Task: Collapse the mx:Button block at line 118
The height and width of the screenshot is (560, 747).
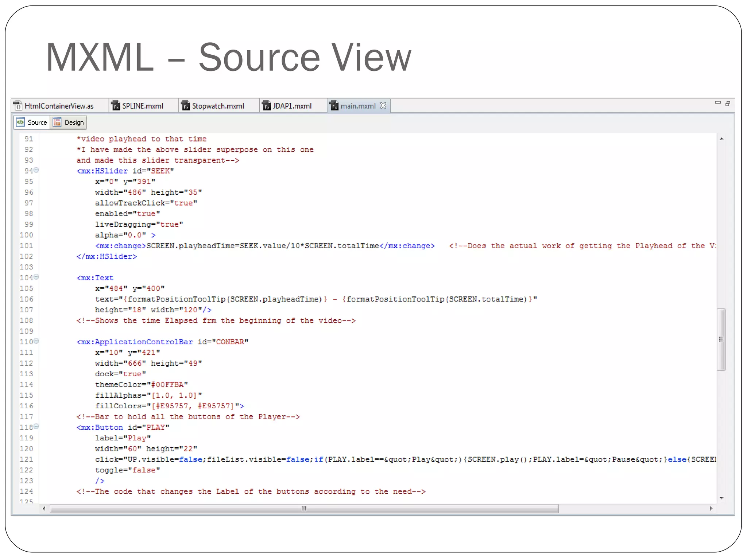Action: 36,427
